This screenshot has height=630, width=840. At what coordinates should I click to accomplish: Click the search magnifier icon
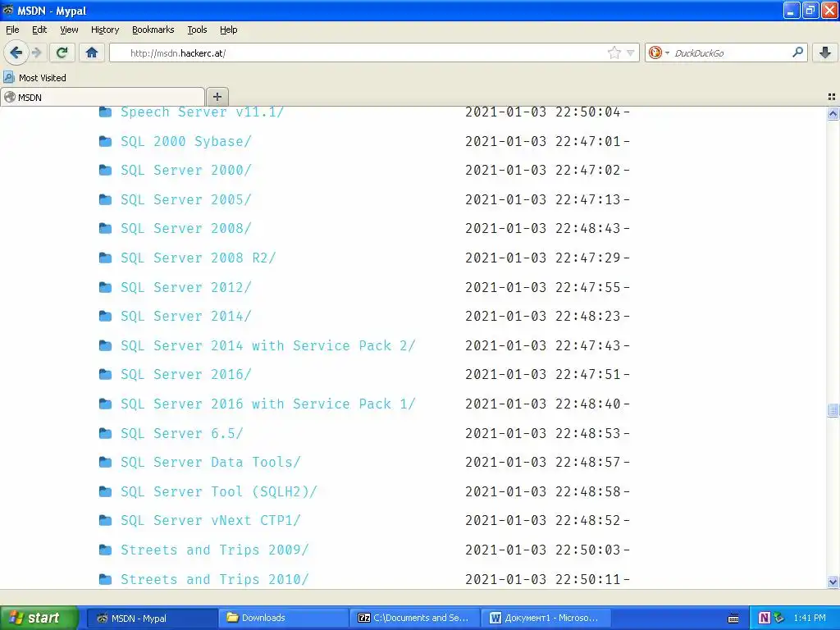click(x=797, y=52)
